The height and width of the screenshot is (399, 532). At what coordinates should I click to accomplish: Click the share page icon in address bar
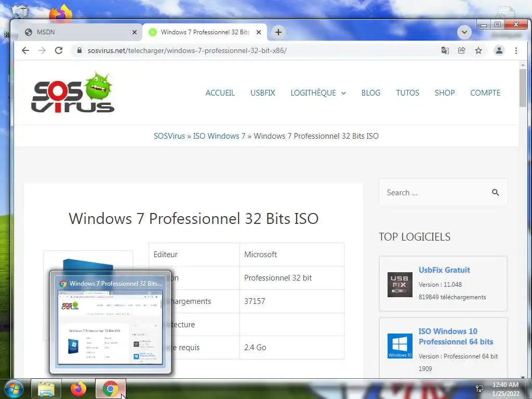461,50
